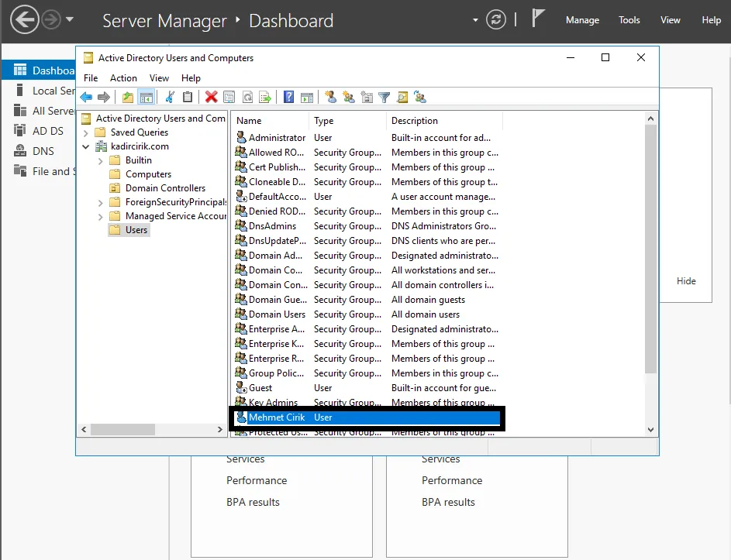Click the red X Delete icon
This screenshot has height=560, width=731.
[211, 97]
